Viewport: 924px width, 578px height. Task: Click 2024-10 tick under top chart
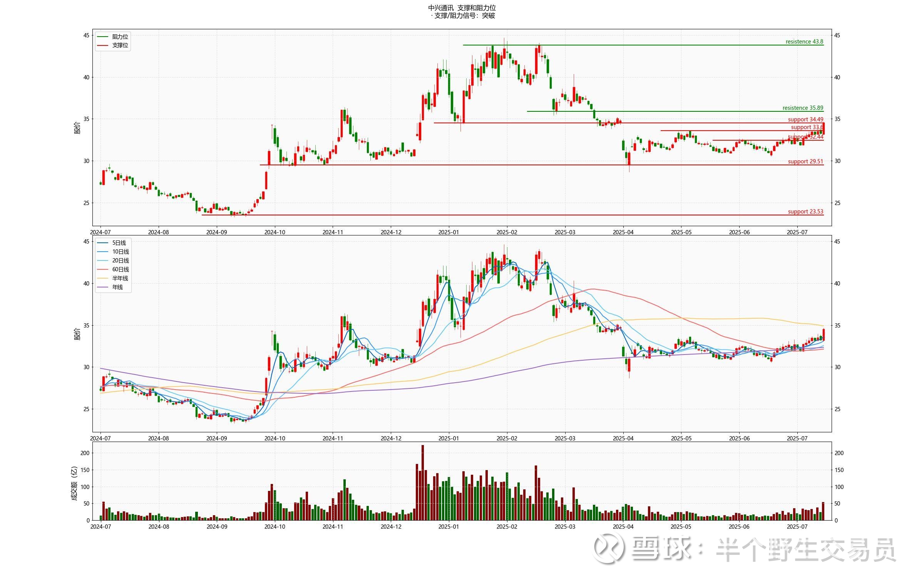click(x=275, y=232)
